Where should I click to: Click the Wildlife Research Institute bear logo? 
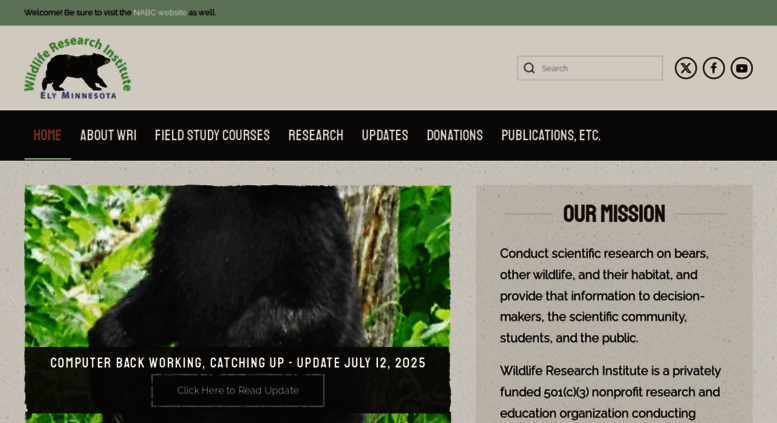click(78, 68)
